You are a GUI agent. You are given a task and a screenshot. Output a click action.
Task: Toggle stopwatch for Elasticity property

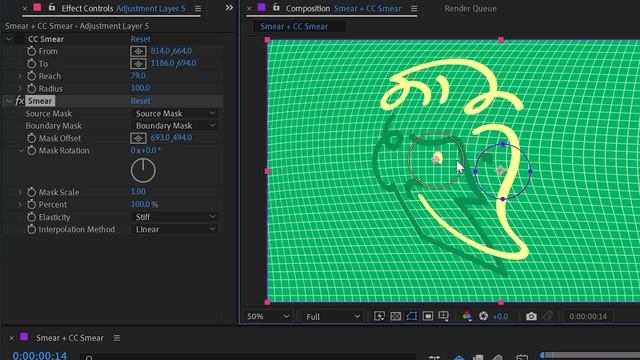pos(31,217)
